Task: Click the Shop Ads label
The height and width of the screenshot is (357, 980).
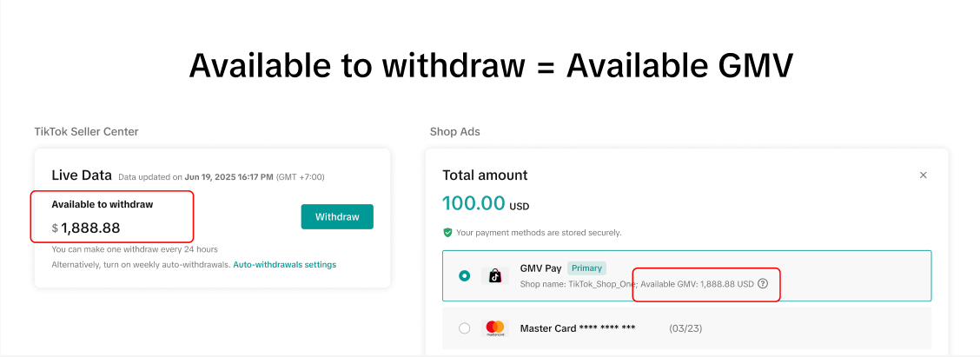Action: click(x=454, y=132)
